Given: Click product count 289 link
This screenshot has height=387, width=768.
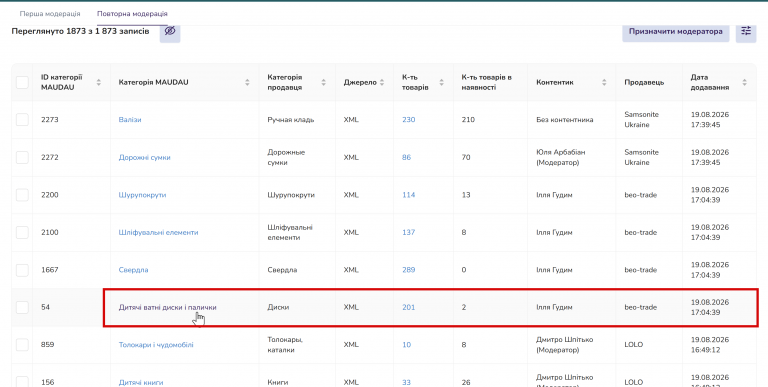Looking at the screenshot, I should tap(408, 270).
